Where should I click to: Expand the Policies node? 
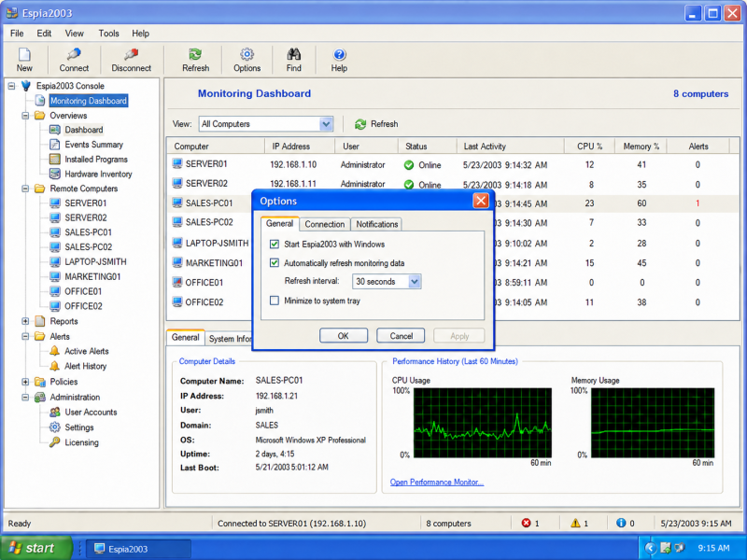pos(25,382)
